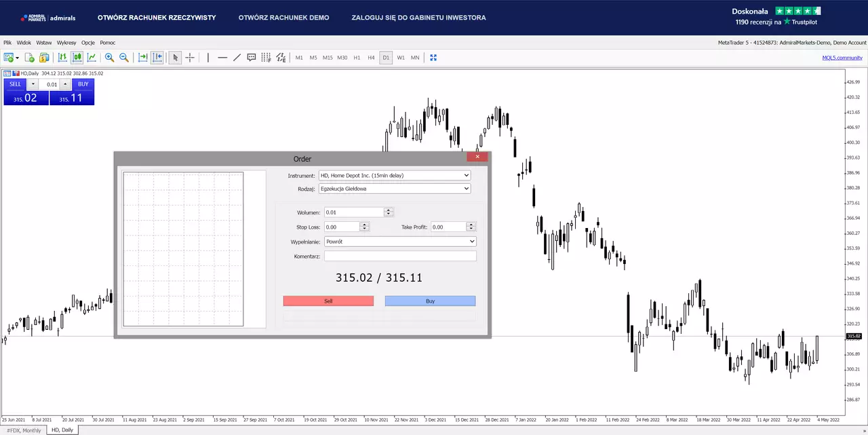Open the Instrument dropdown in the Order dialog
This screenshot has height=435, width=868.
(x=395, y=175)
